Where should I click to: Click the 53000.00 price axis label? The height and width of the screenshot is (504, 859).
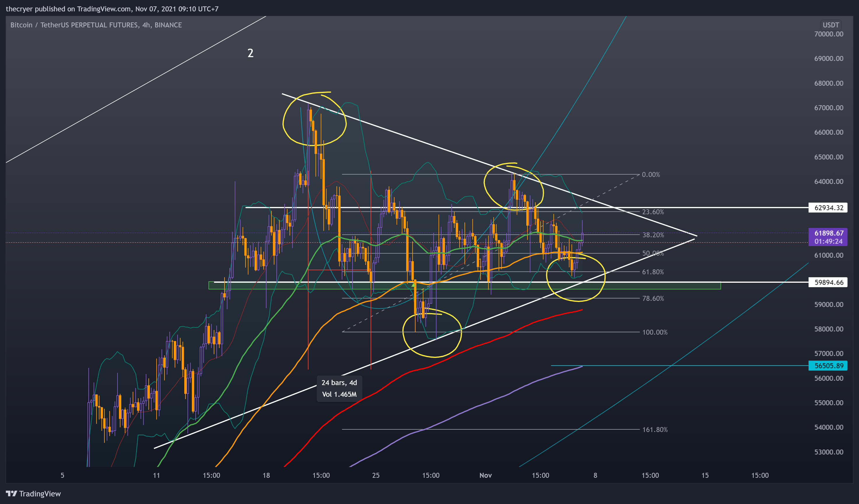point(829,452)
